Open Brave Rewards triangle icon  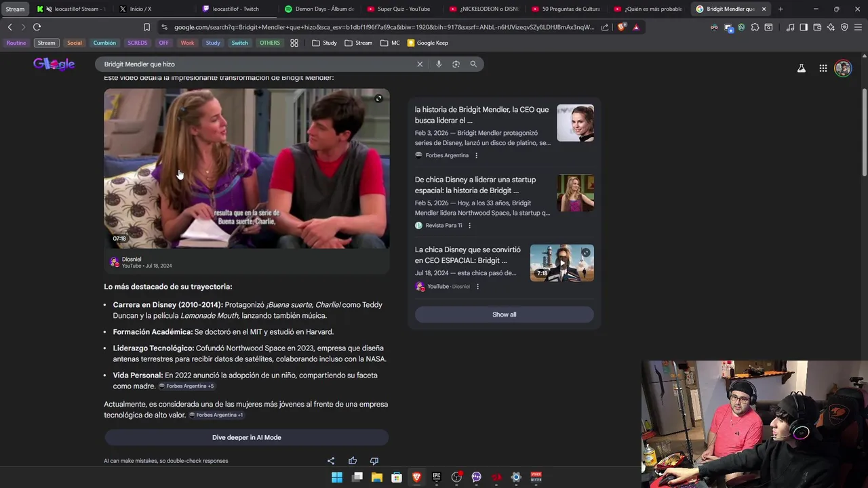click(636, 27)
